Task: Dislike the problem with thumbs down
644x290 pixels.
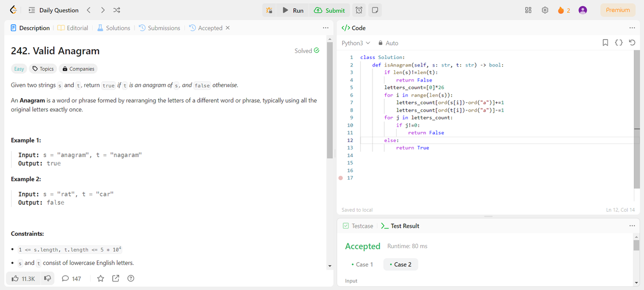Action: coord(47,279)
